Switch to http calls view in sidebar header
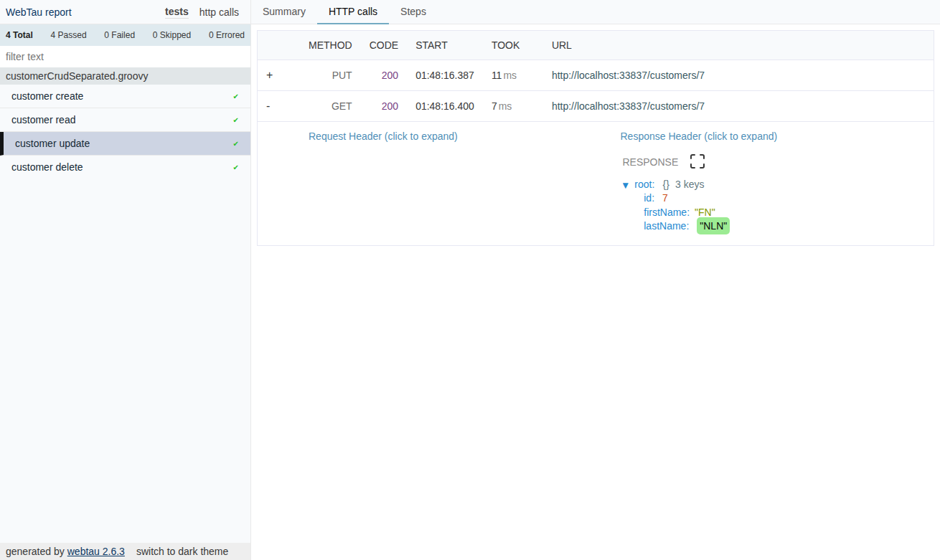The width and height of the screenshot is (940, 560). pyautogui.click(x=219, y=12)
